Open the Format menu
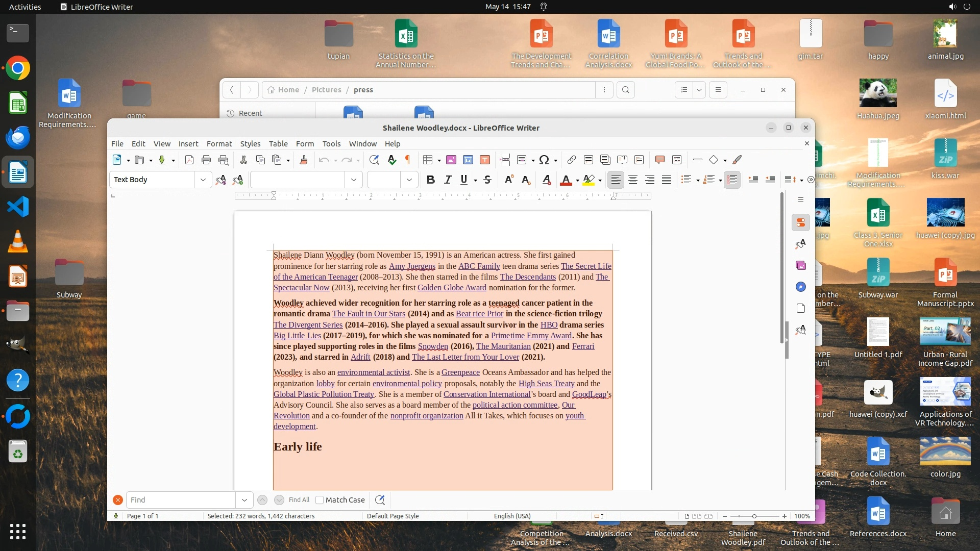This screenshot has width=980, height=551. tap(219, 144)
